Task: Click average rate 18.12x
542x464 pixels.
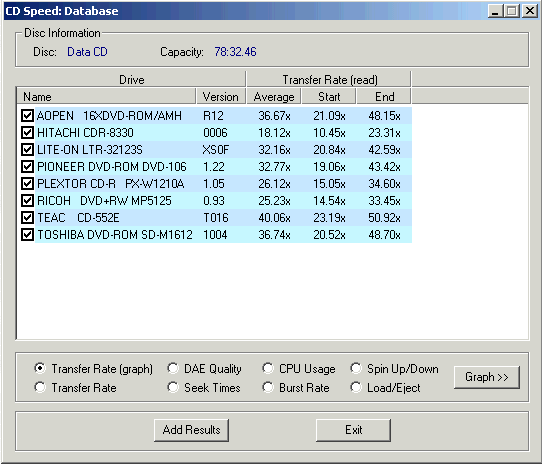Action: click(x=274, y=132)
